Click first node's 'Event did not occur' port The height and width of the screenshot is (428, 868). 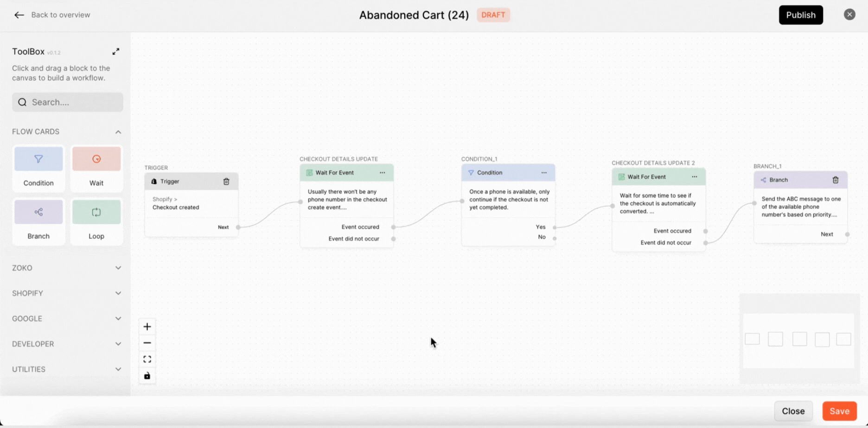393,239
